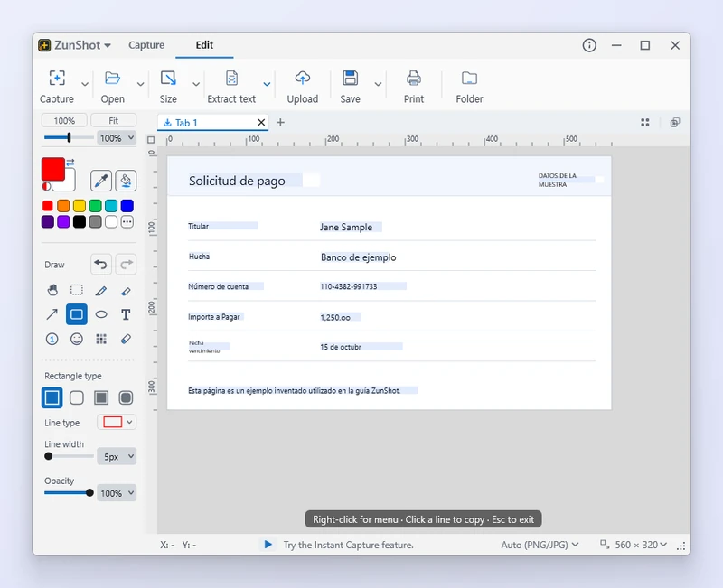
Task: Switch to the Capture tab
Action: click(x=146, y=45)
